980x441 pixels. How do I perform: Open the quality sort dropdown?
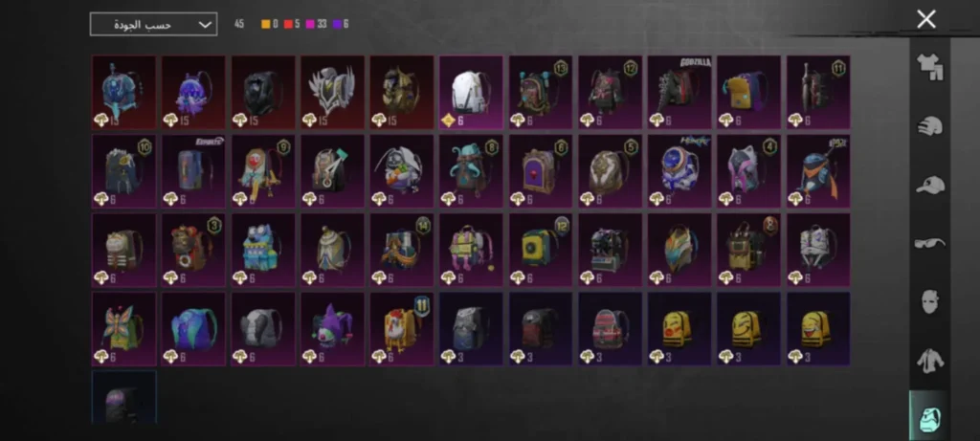click(154, 24)
